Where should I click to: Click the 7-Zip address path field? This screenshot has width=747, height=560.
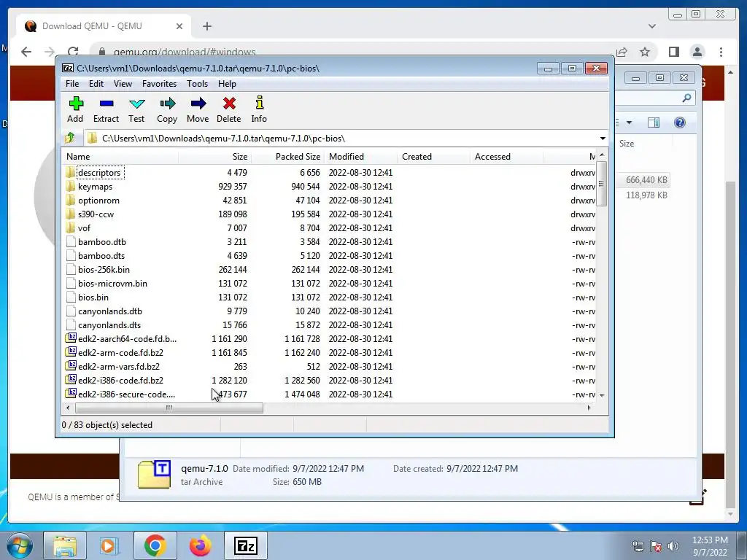341,138
